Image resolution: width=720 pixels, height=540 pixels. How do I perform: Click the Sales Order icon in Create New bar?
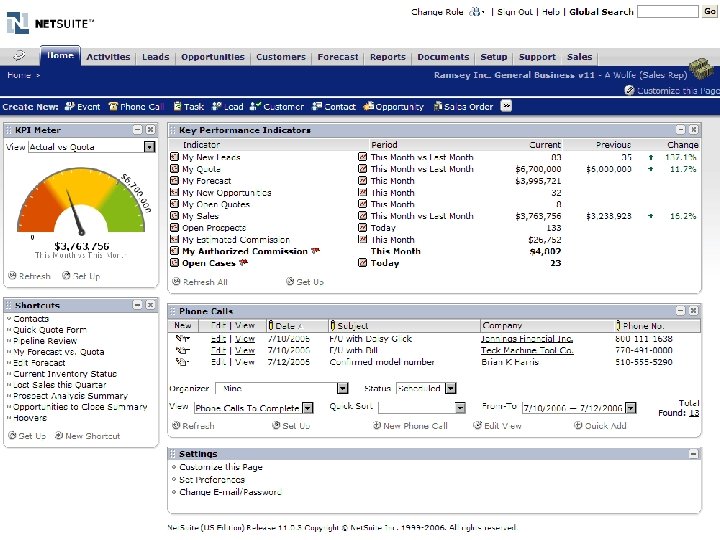coord(438,107)
